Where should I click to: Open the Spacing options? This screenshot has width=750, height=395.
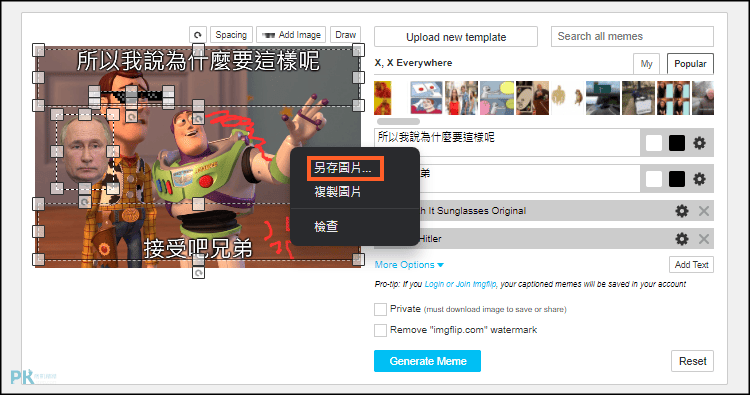[x=231, y=35]
